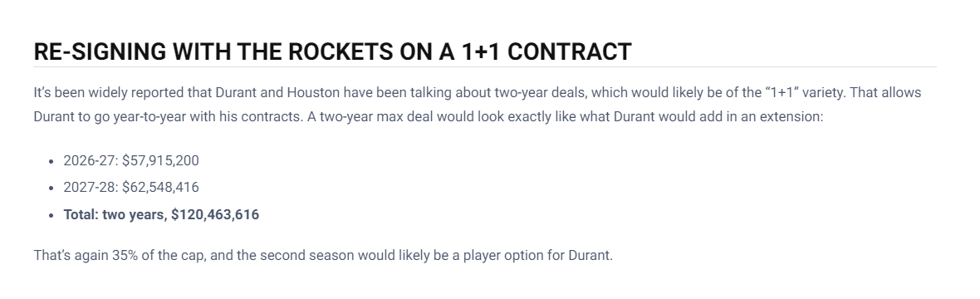Click the horizontal divider line under heading
The image size is (980, 299).
coord(485,67)
